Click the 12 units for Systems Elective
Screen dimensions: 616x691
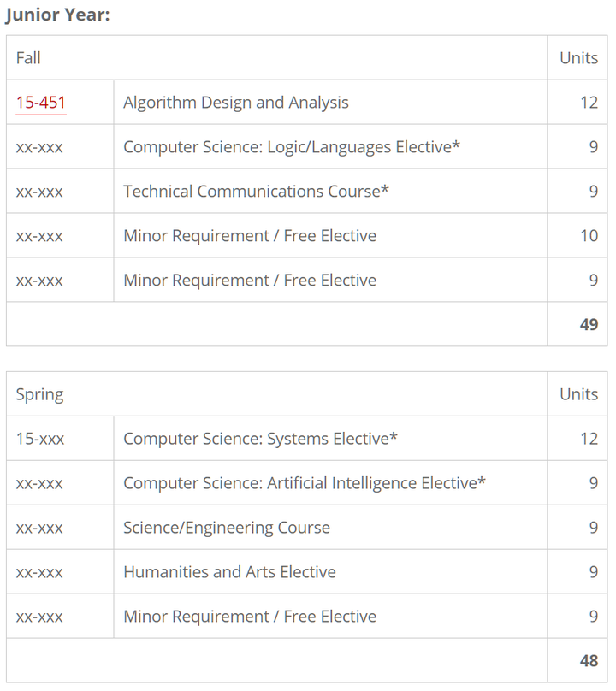pyautogui.click(x=589, y=439)
